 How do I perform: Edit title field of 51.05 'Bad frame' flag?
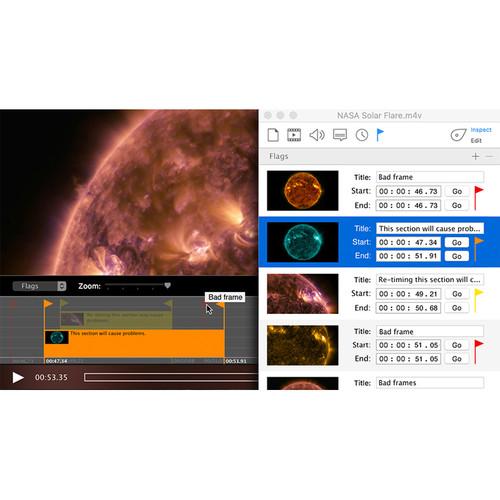(x=430, y=331)
